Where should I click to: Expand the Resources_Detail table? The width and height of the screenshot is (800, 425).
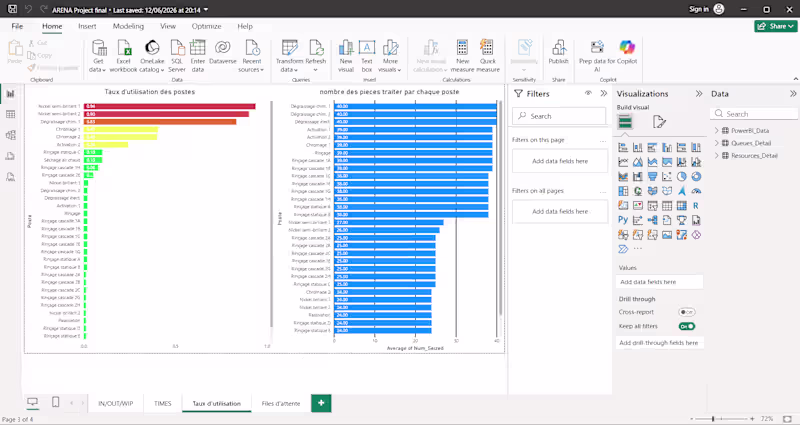pos(716,156)
